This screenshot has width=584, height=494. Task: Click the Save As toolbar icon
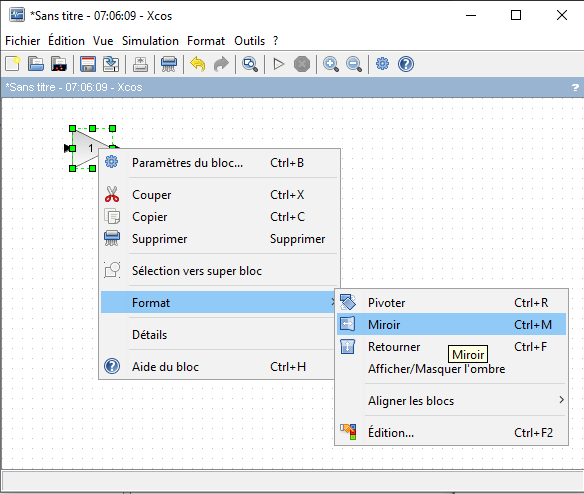pos(111,64)
